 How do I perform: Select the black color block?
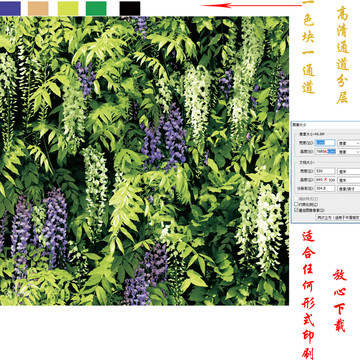(x=130, y=8)
